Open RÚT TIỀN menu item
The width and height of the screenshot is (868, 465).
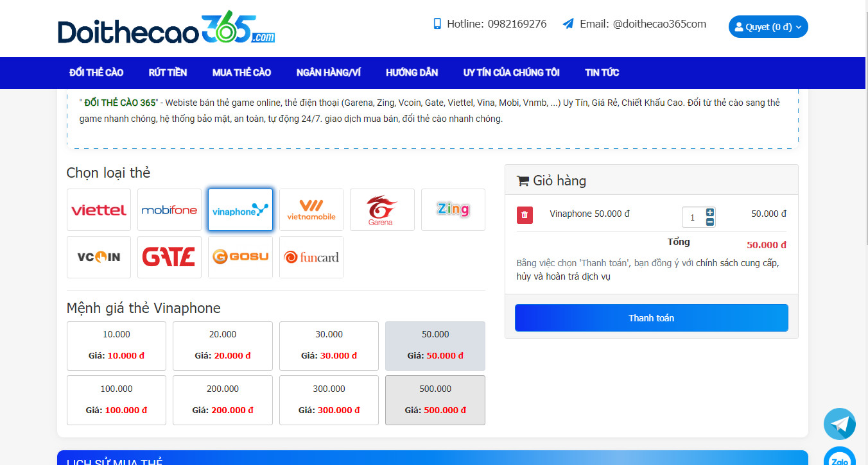[x=168, y=72]
